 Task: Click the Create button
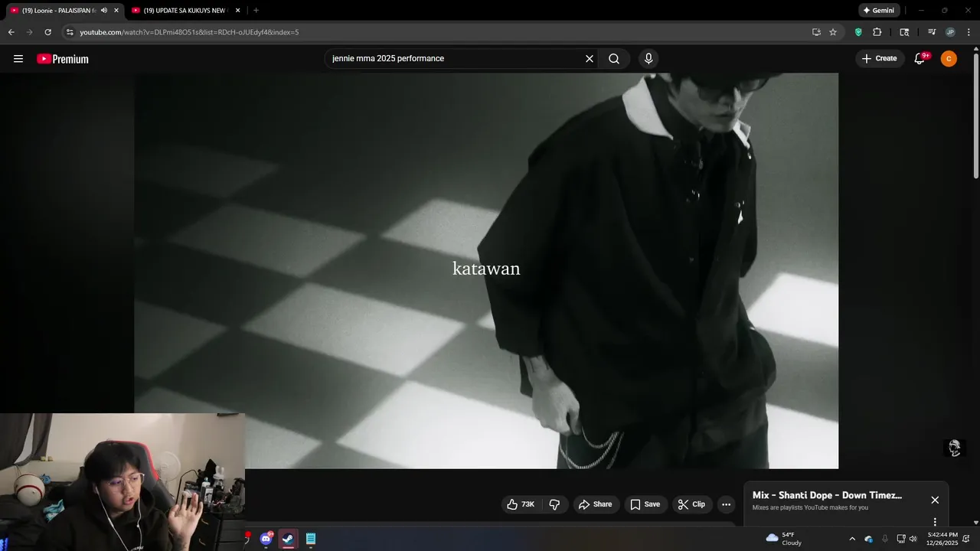[x=879, y=59]
